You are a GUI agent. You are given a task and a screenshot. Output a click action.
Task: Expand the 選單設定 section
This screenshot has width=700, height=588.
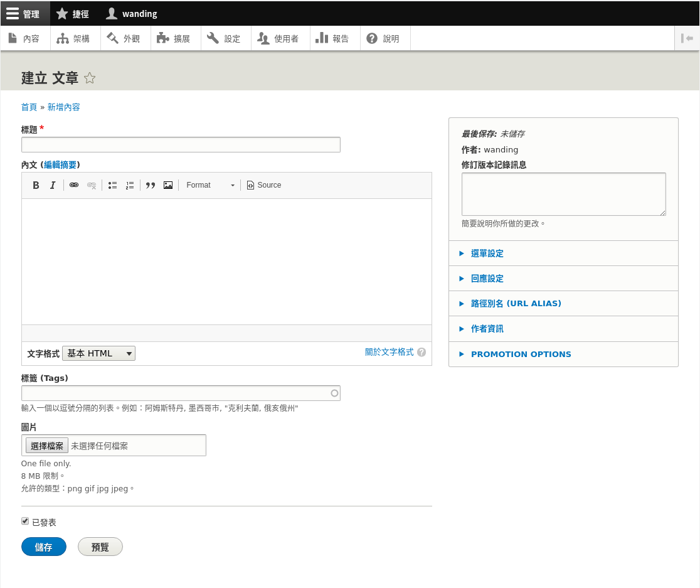click(487, 254)
